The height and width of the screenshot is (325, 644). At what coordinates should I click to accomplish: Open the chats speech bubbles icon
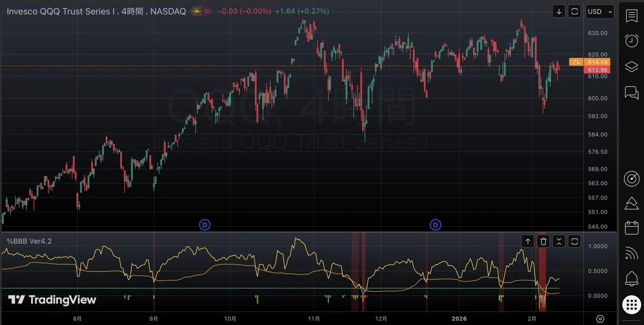pos(631,92)
